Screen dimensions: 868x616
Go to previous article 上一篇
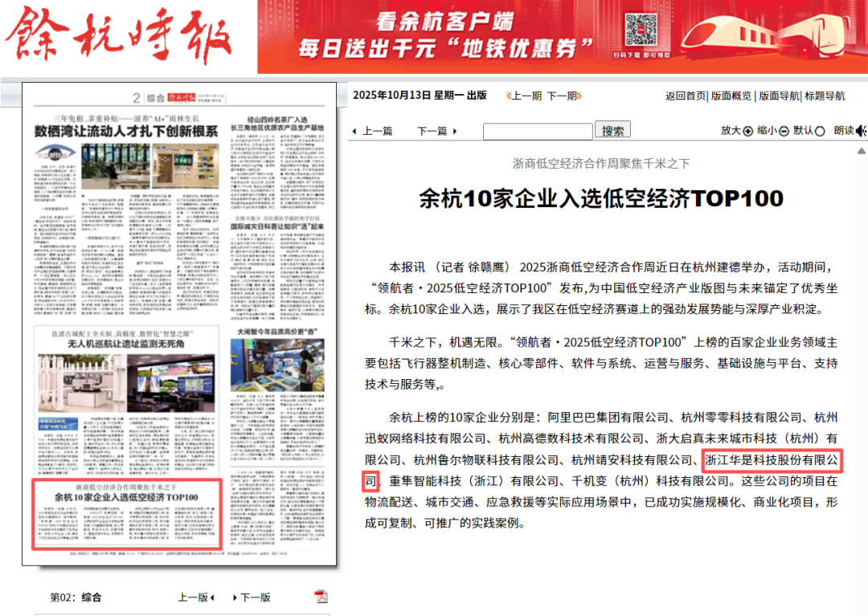click(x=377, y=131)
